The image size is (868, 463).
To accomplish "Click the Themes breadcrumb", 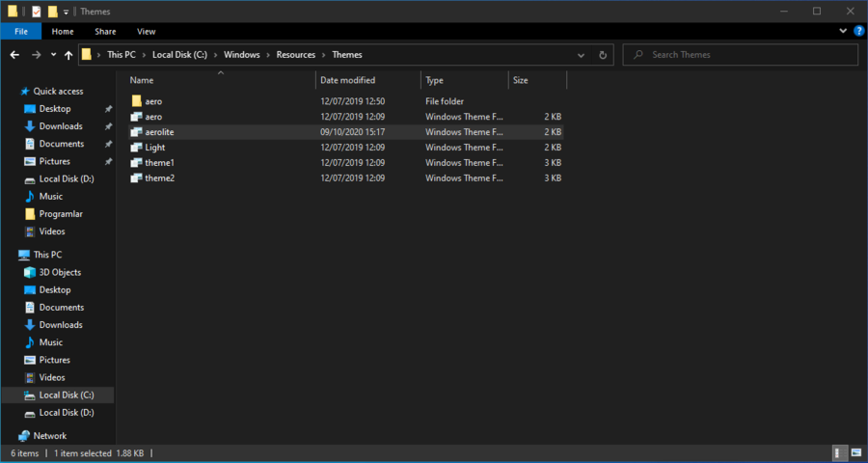I will coord(347,55).
